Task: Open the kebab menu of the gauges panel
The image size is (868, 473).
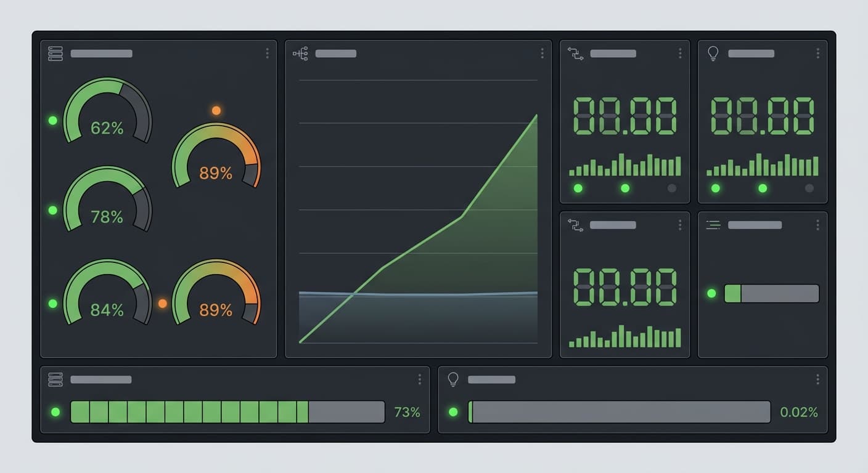Action: [267, 54]
